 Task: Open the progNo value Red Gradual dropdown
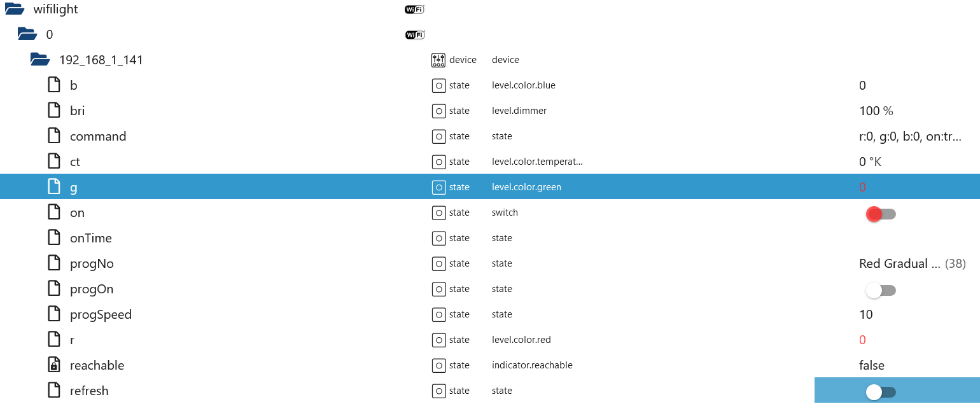[912, 263]
